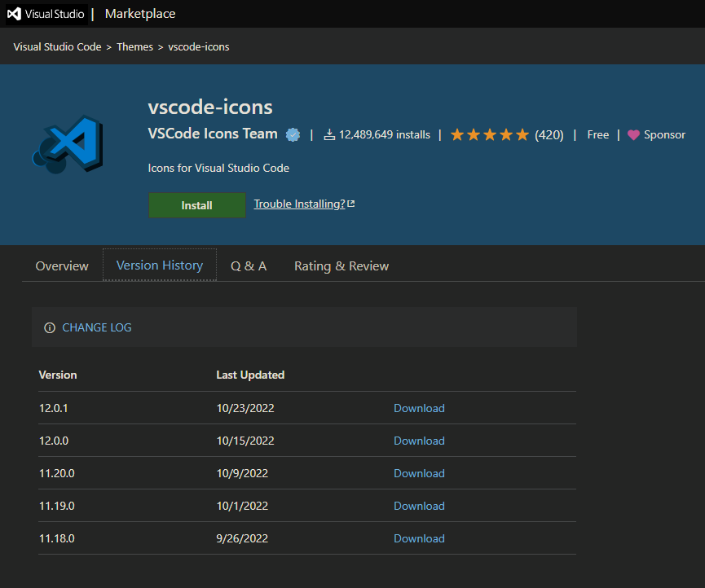Download version 12.0.1
The image size is (705, 588).
(419, 408)
